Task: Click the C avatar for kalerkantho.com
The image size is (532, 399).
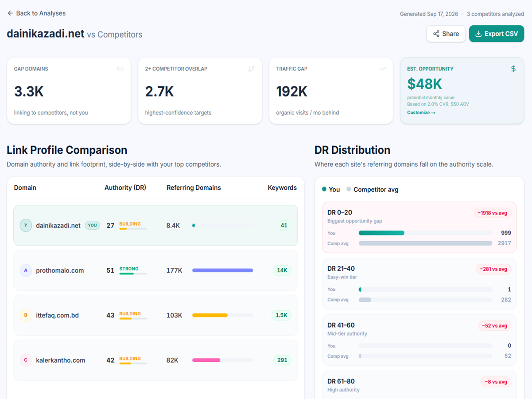Action: pyautogui.click(x=26, y=360)
